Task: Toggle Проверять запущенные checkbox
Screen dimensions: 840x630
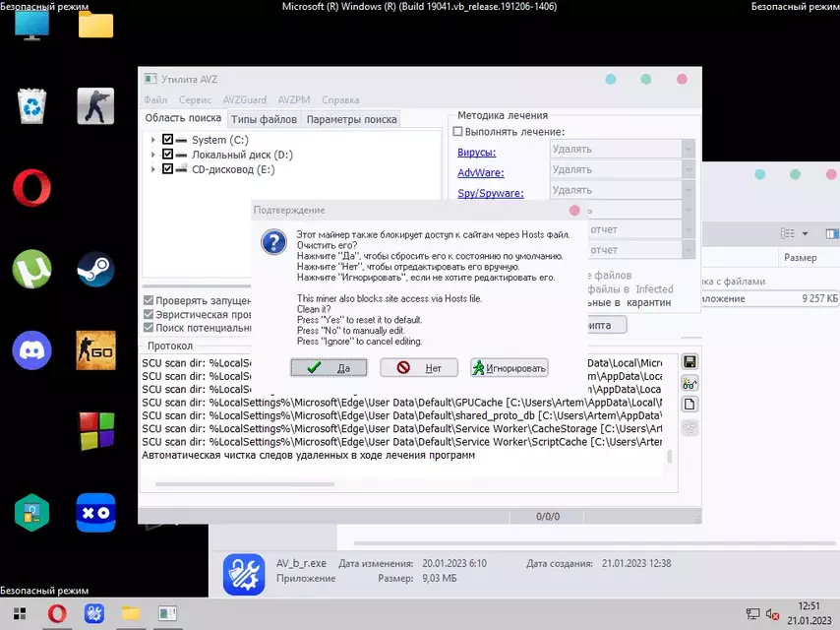Action: click(x=149, y=300)
